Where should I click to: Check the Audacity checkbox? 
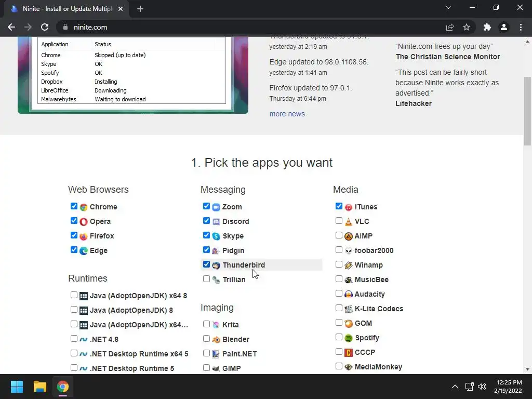coord(339,293)
